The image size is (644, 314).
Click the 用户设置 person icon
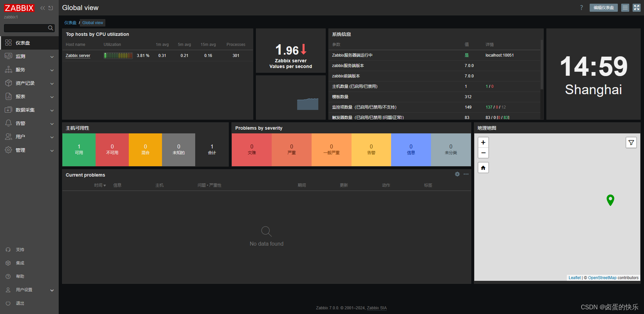8,290
